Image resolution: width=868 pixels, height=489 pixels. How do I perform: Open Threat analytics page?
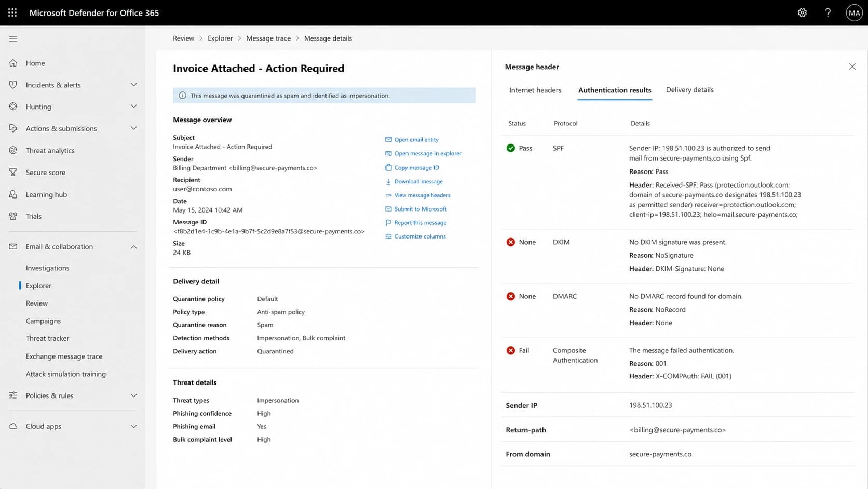coord(50,150)
